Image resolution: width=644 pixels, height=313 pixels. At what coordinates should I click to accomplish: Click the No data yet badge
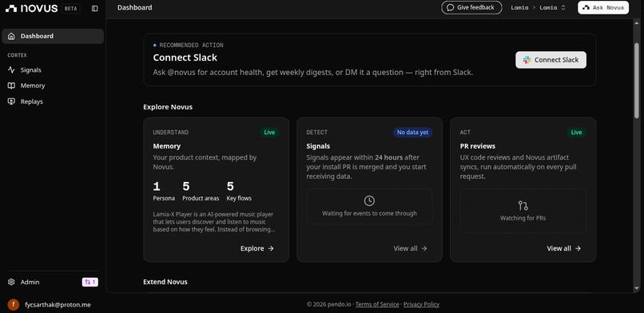412,133
